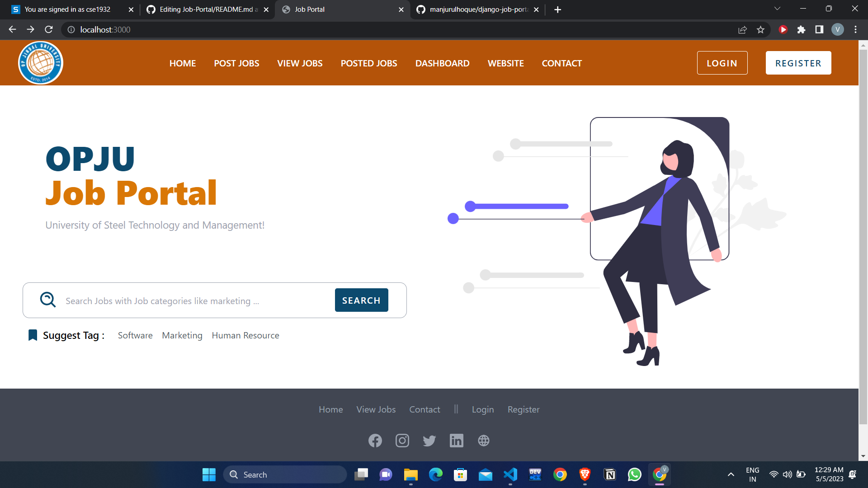
Task: Launch Visual Studio Code from taskbar
Action: (x=510, y=474)
